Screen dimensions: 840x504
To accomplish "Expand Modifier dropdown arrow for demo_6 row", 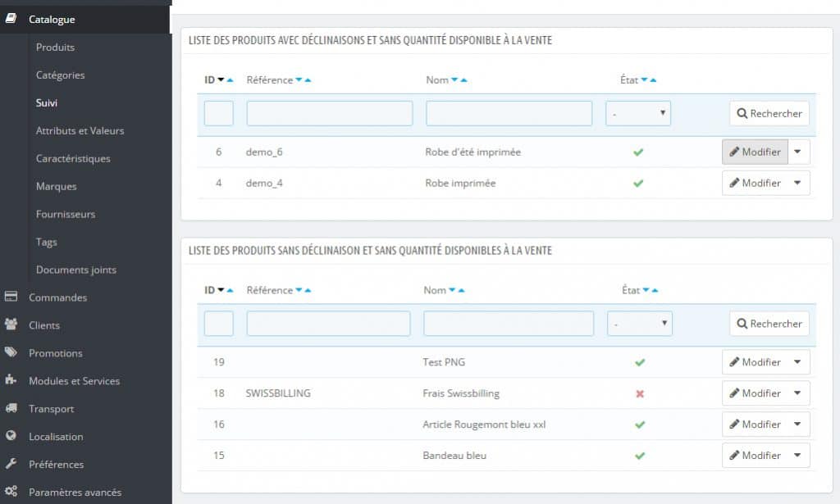I will click(798, 152).
